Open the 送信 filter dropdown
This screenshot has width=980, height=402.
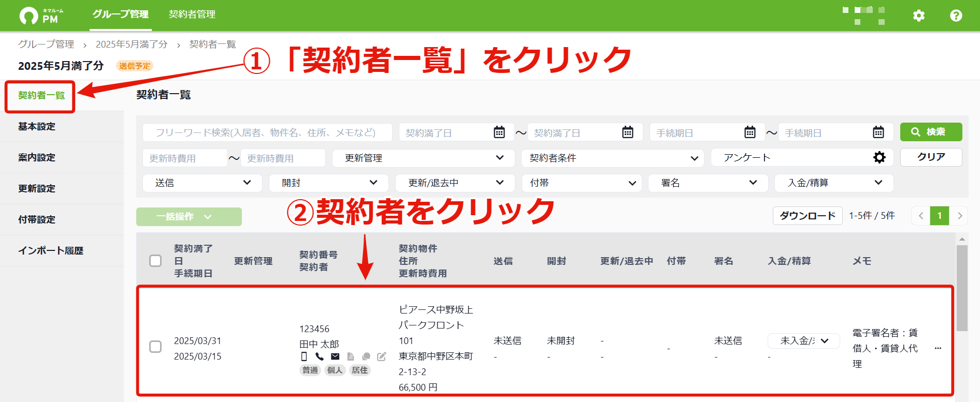point(203,183)
